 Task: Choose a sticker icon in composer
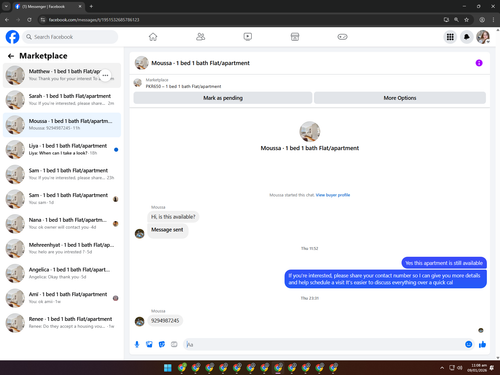(162, 344)
